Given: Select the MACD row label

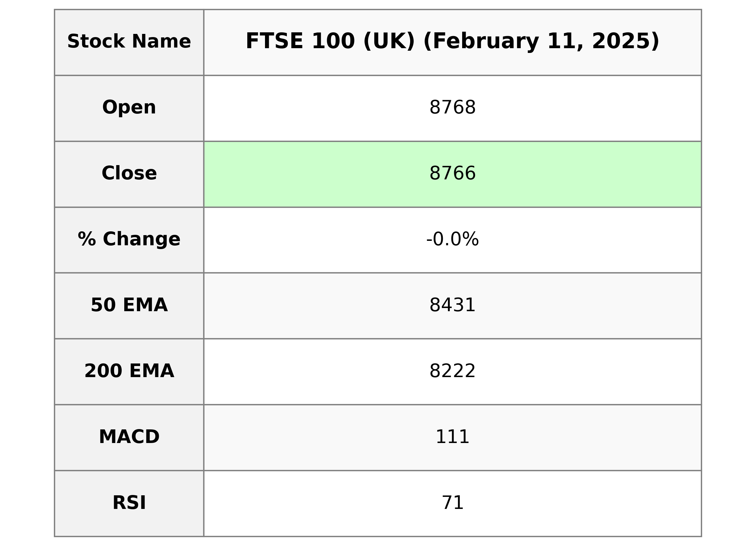Looking at the screenshot, I should [129, 437].
